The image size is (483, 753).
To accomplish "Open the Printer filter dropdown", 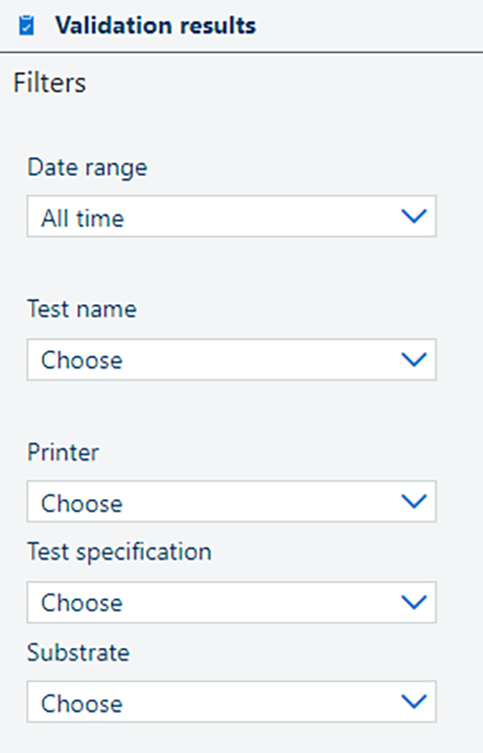I will [x=231, y=501].
